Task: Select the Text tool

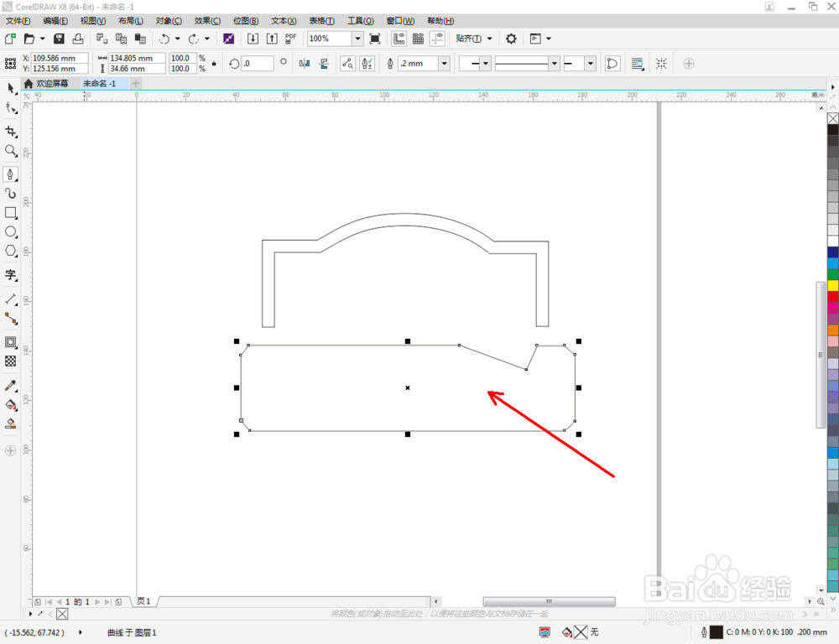Action: [11, 275]
